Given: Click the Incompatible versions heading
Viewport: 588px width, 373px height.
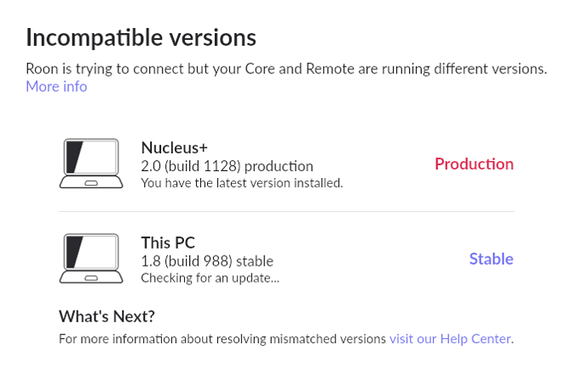Looking at the screenshot, I should point(141,37).
